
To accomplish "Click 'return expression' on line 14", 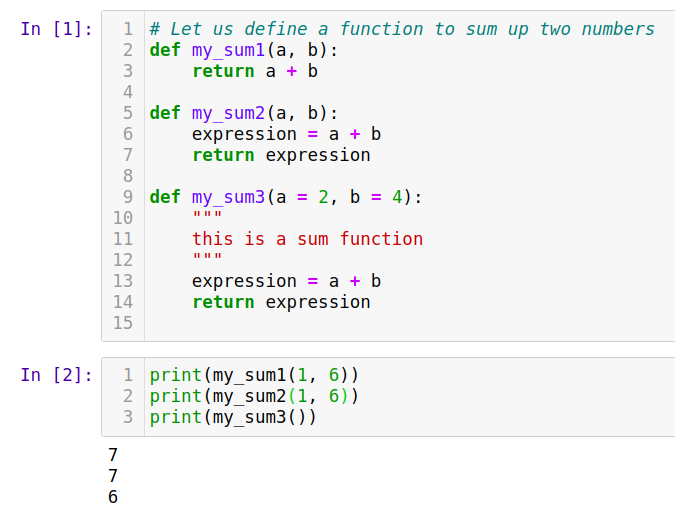I will pos(281,302).
